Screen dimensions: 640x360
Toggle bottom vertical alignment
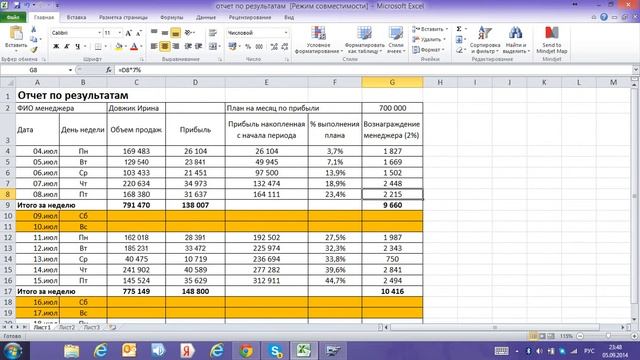[x=176, y=33]
